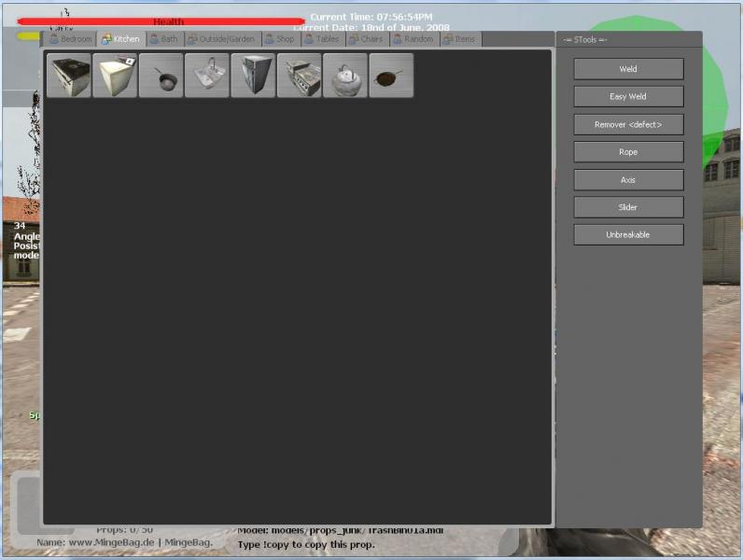Switch to the Tables tab
This screenshot has height=560, width=743.
coord(322,39)
